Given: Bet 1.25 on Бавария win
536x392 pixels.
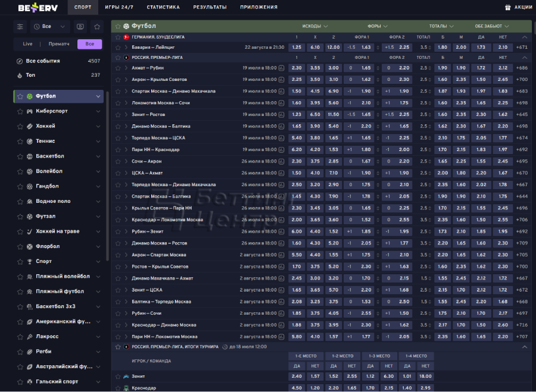Looking at the screenshot, I should coord(297,48).
